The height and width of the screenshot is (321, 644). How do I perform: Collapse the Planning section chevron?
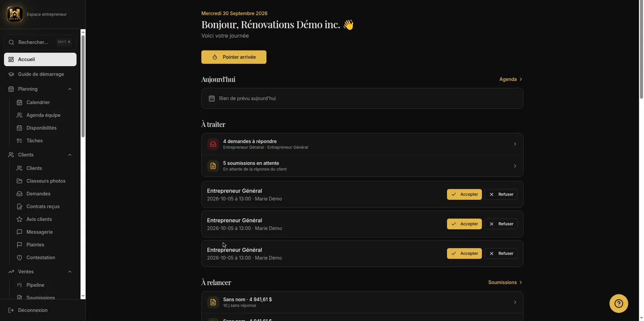(70, 89)
